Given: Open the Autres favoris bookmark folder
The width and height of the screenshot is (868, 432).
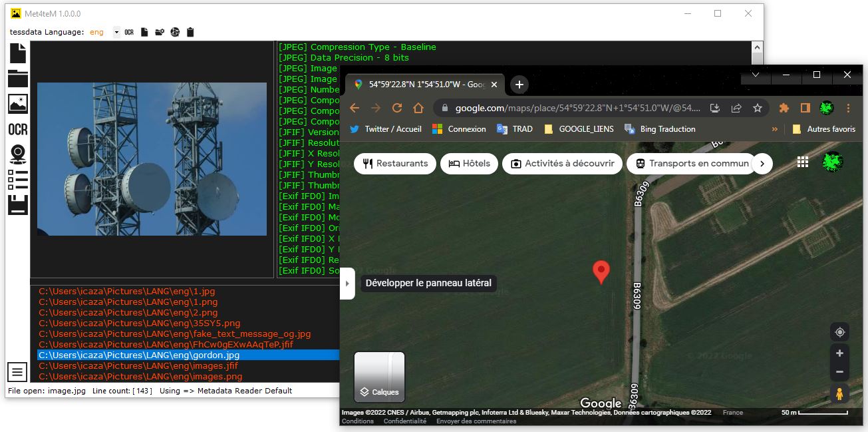Looking at the screenshot, I should point(823,129).
